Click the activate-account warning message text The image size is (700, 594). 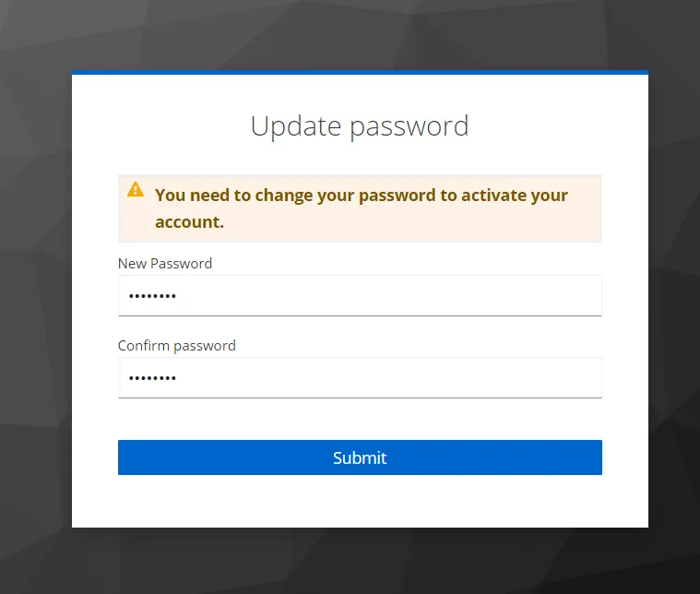362,208
